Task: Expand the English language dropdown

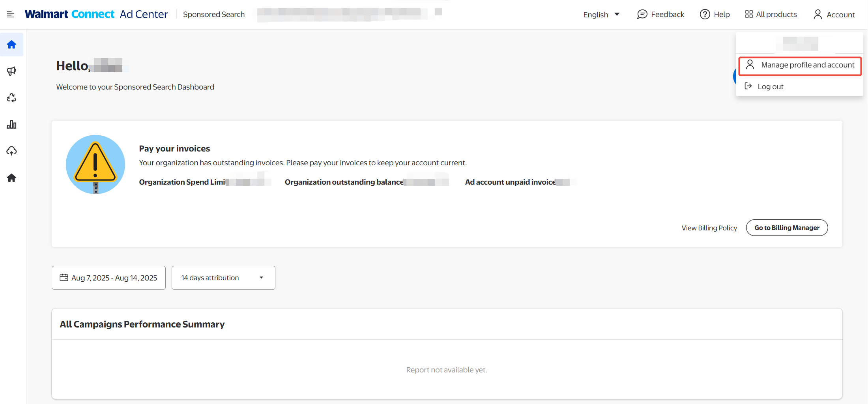Action: 601,15
